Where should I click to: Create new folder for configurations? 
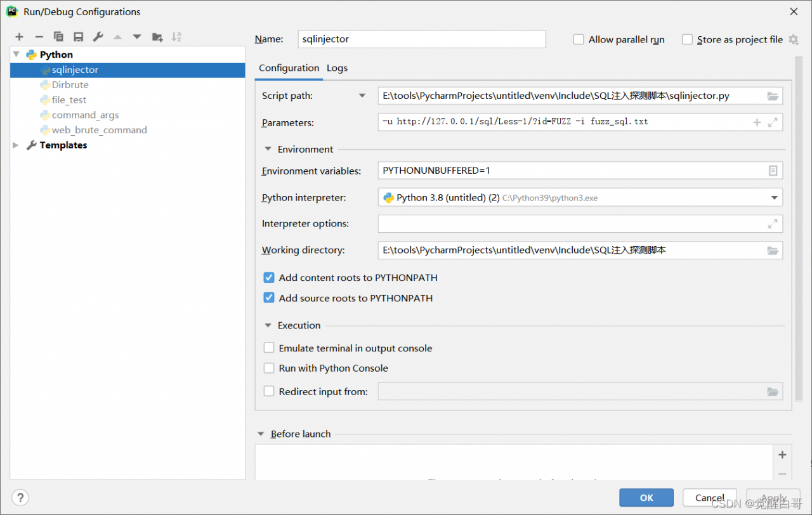157,37
